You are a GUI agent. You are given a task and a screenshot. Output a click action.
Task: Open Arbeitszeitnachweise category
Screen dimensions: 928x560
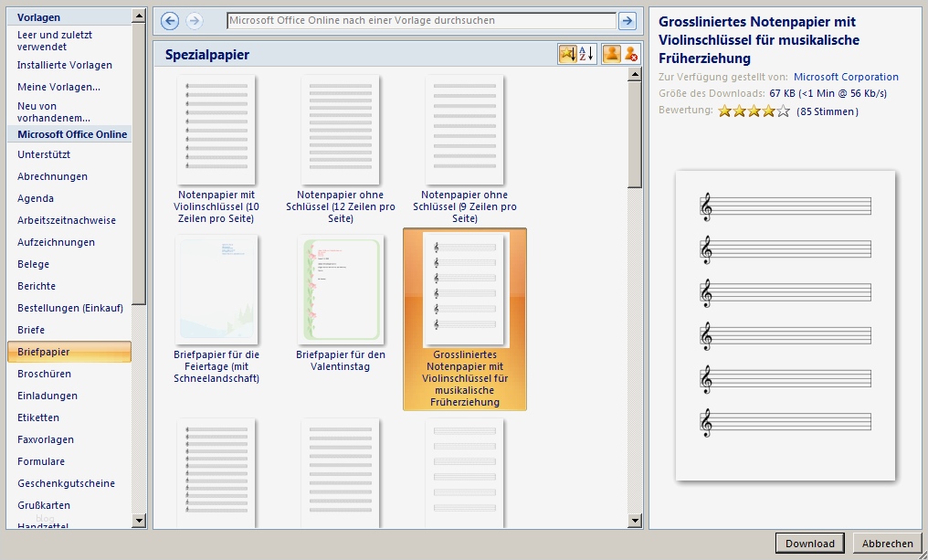pos(67,220)
